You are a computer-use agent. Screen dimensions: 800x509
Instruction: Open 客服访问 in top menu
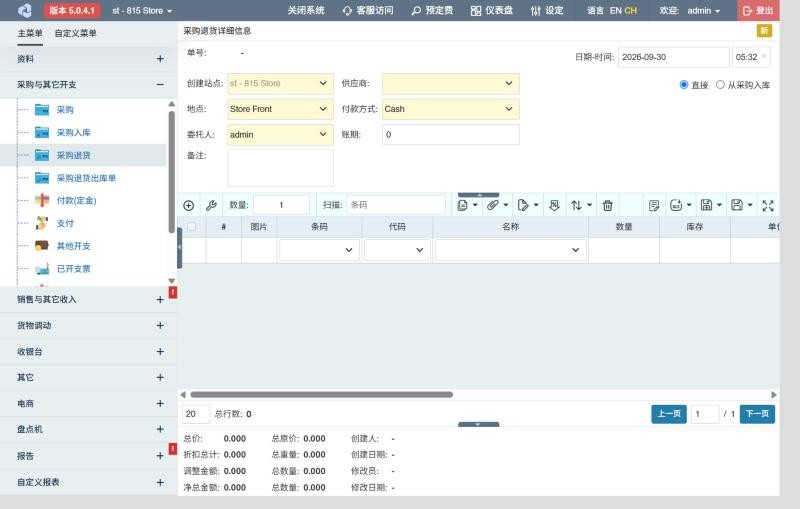(368, 11)
